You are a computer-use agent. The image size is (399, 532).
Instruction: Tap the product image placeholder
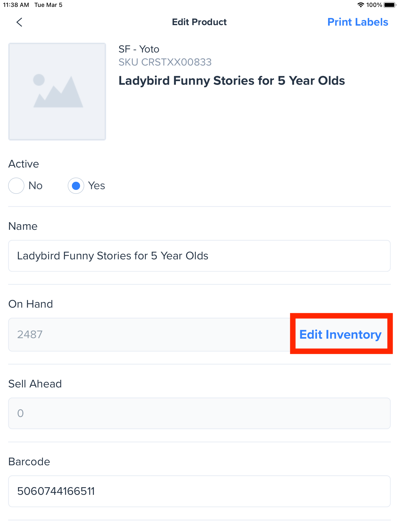click(x=57, y=92)
